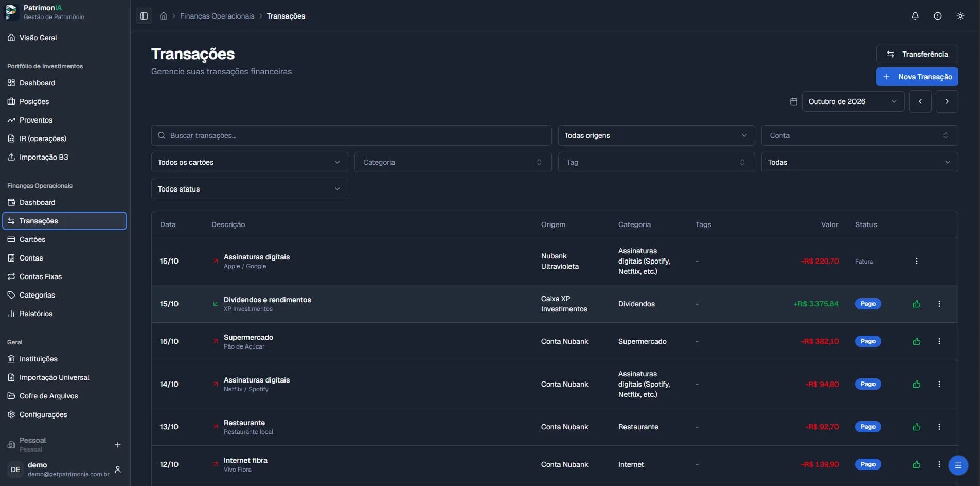This screenshot has height=486, width=980.
Task: Open the demo user profile icon
Action: click(118, 470)
